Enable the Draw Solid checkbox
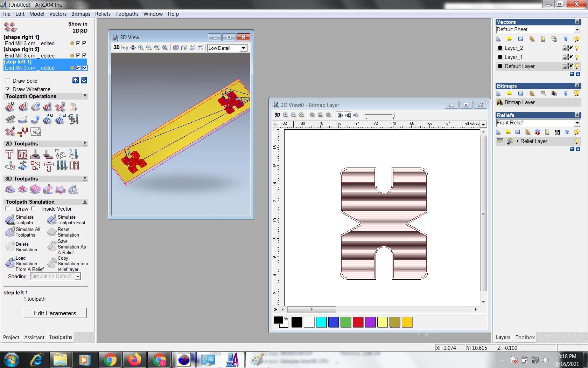 [8, 81]
